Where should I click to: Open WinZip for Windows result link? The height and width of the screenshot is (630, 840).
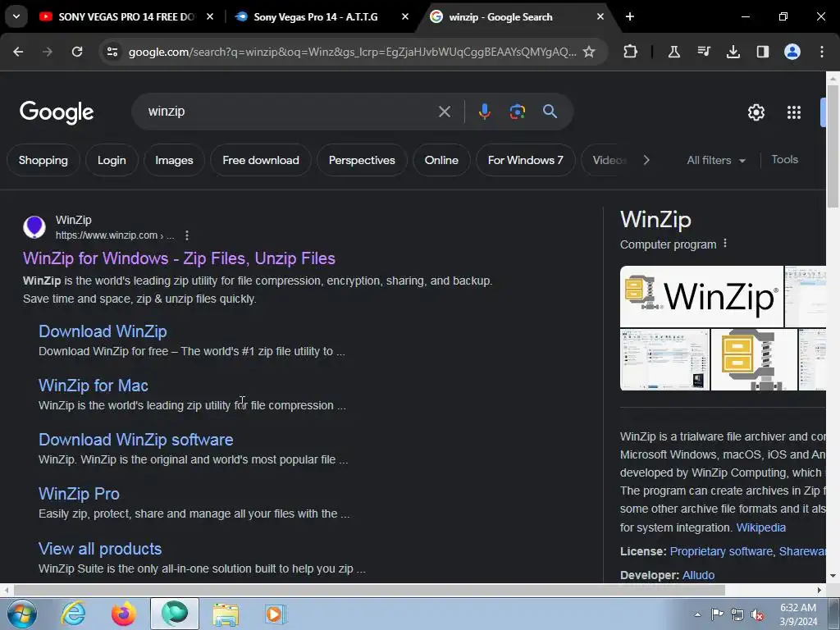tap(179, 258)
